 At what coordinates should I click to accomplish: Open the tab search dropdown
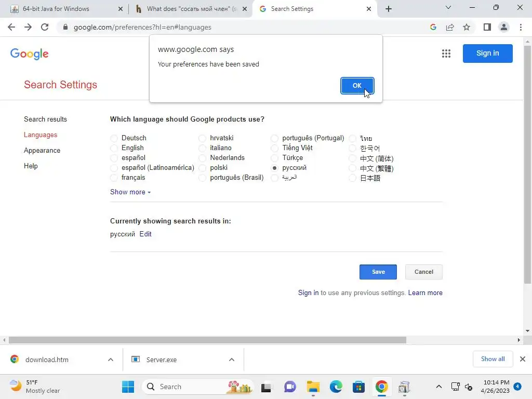[x=448, y=7]
